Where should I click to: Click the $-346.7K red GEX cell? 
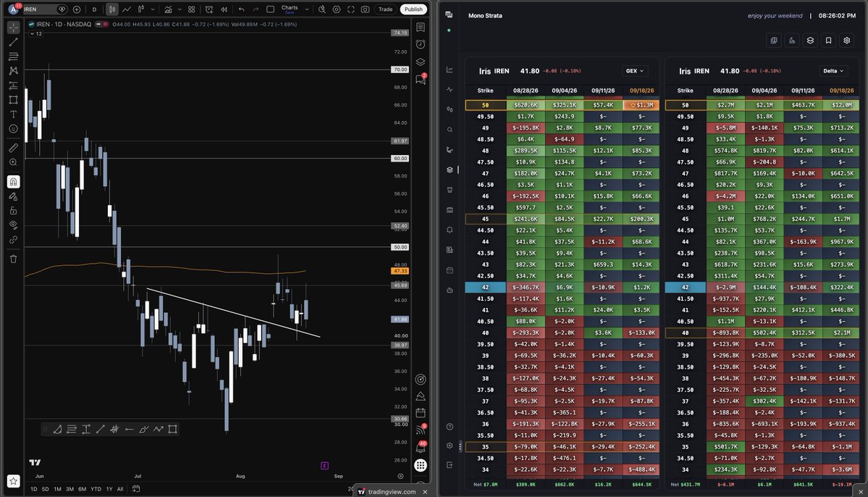[x=526, y=288]
